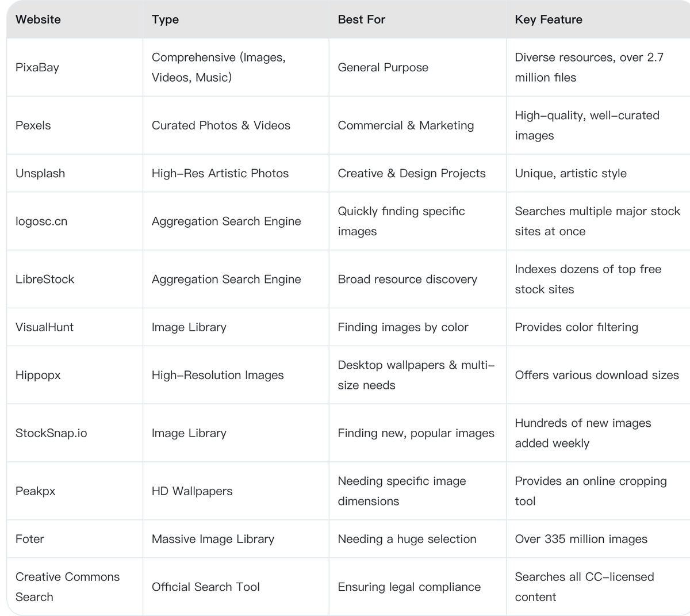
Task: Click the LibreStock website name
Action: pos(45,280)
